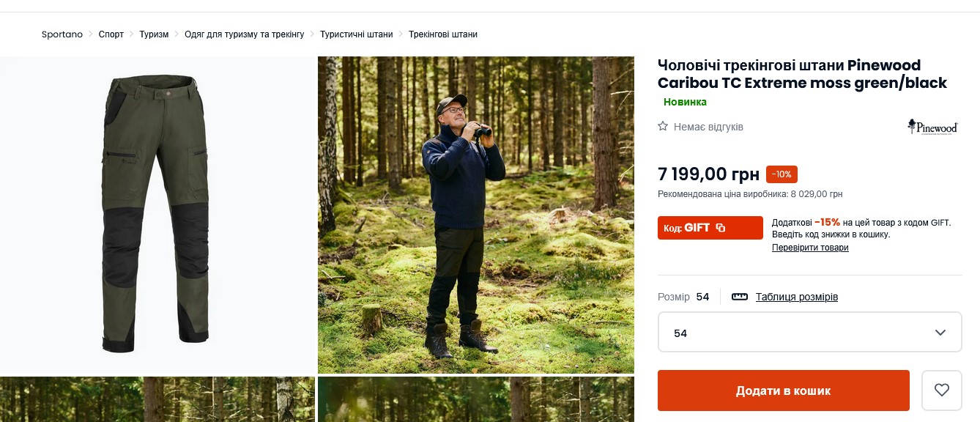Open the forest model photo with binoculars
The height and width of the screenshot is (422, 980).
coord(476,215)
